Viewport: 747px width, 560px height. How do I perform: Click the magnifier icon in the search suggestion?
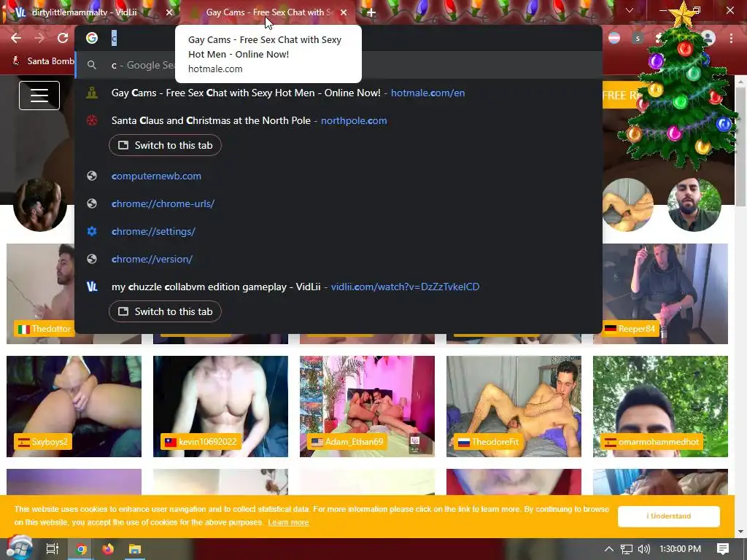click(x=92, y=65)
